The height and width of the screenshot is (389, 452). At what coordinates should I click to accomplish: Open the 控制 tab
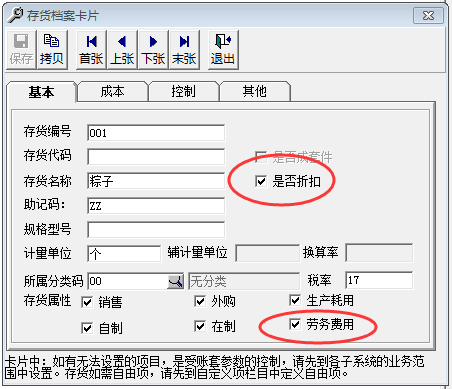pos(183,91)
